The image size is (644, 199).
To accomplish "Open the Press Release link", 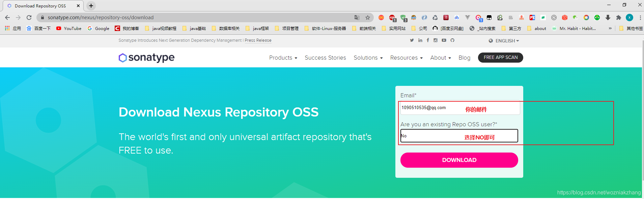I will [x=258, y=40].
